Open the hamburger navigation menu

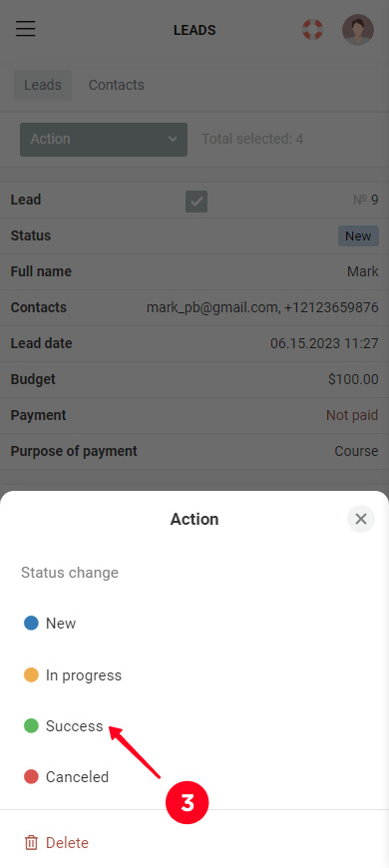[x=26, y=29]
